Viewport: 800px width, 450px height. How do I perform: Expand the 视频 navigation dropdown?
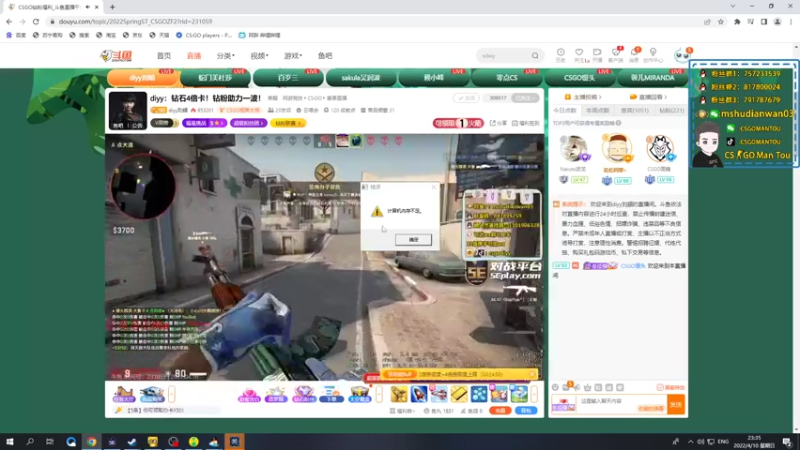(x=259, y=56)
